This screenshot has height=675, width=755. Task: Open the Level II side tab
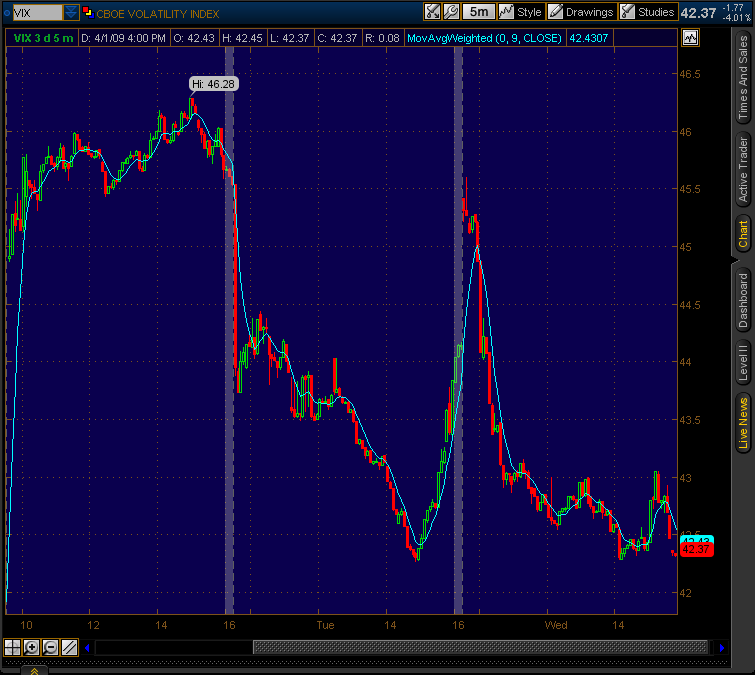(x=742, y=363)
